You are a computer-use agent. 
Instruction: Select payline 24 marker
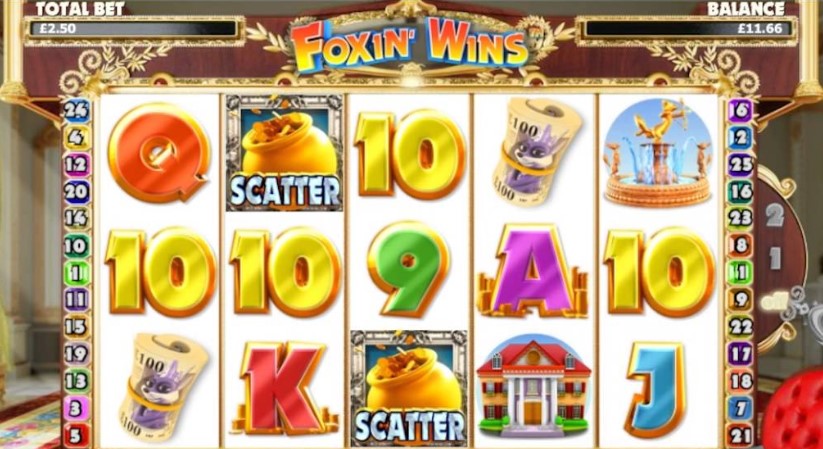coord(77,111)
